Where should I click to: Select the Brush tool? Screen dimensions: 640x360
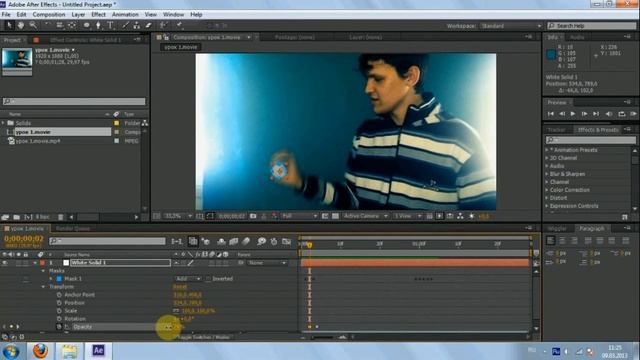(125, 25)
